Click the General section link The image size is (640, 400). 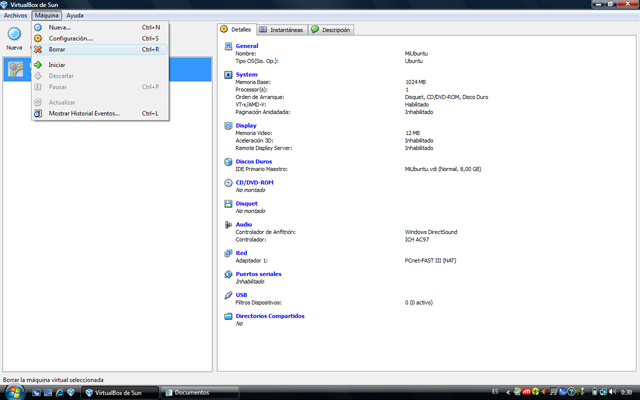(247, 46)
